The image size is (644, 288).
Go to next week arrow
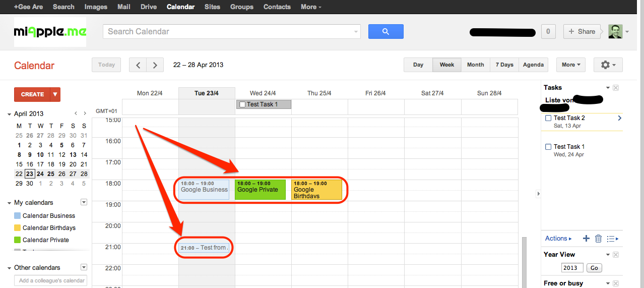(155, 65)
